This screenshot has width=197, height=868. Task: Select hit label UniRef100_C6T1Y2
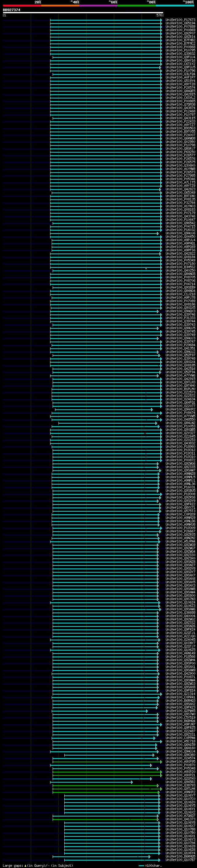pyautogui.click(x=180, y=64)
